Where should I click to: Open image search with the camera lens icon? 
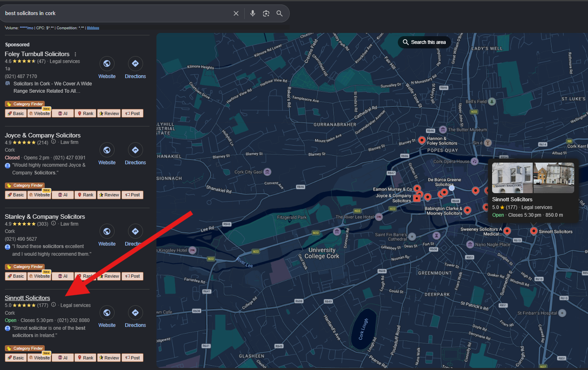266,13
